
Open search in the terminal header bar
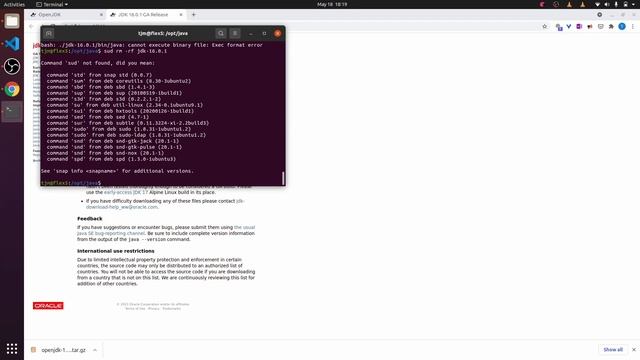(x=221, y=33)
